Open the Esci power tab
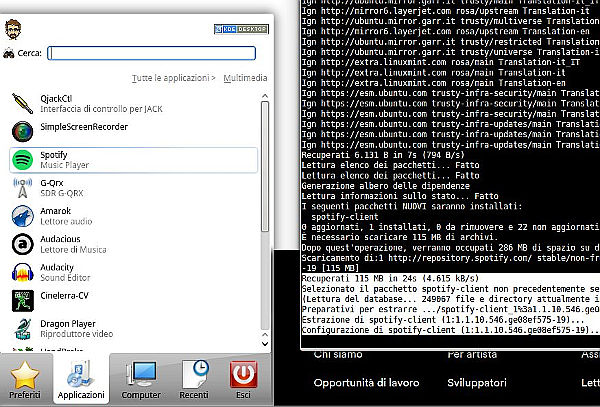The image size is (600, 407). tap(243, 380)
